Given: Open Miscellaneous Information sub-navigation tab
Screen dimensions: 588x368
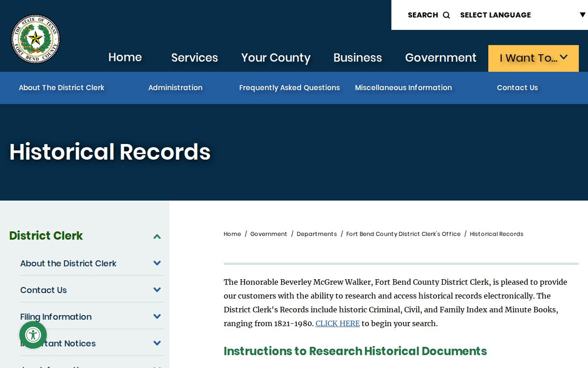Looking at the screenshot, I should coord(403,88).
